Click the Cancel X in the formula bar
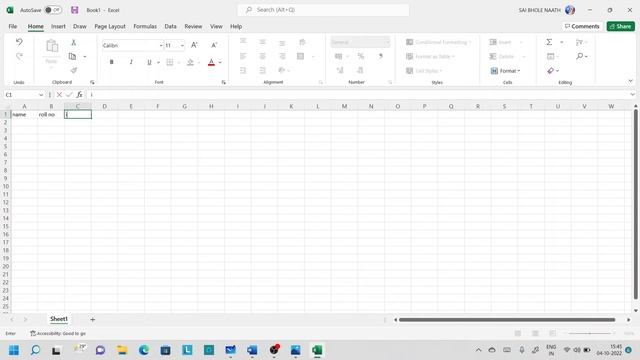The width and height of the screenshot is (640, 360). (59, 95)
